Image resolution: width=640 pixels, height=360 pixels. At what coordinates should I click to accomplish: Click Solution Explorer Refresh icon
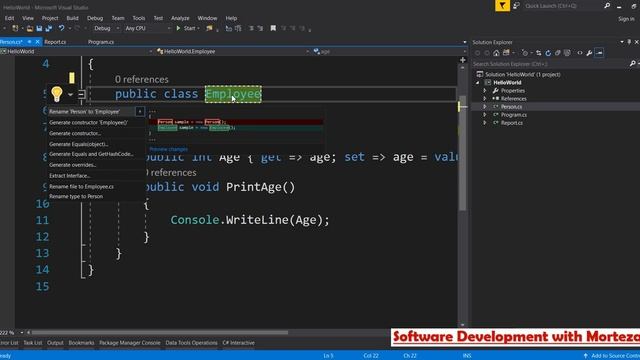click(548, 53)
